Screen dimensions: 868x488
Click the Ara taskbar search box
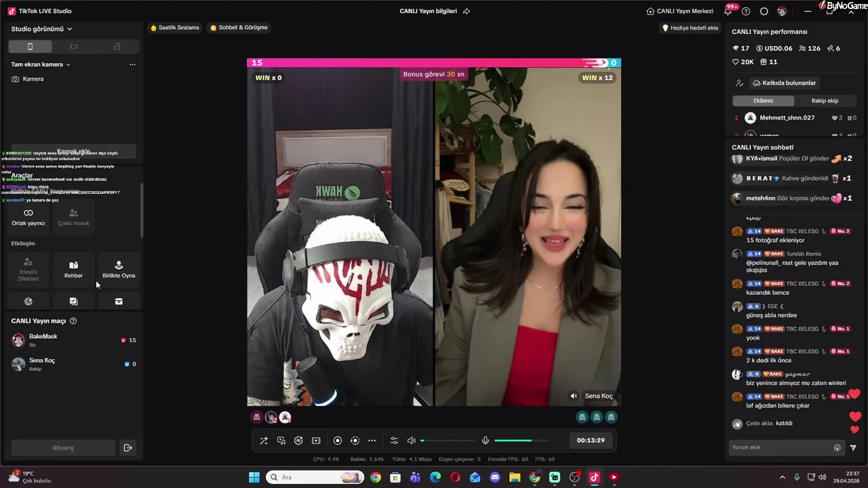[315, 477]
